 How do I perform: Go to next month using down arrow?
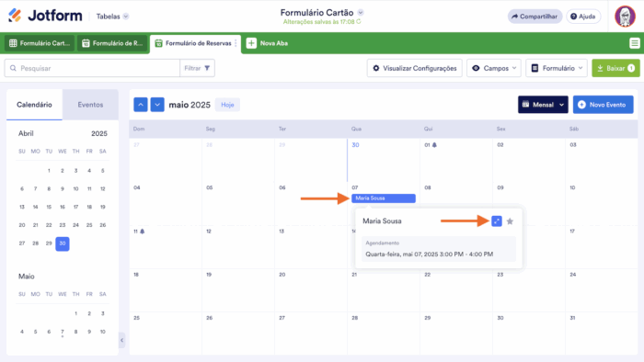[157, 105]
